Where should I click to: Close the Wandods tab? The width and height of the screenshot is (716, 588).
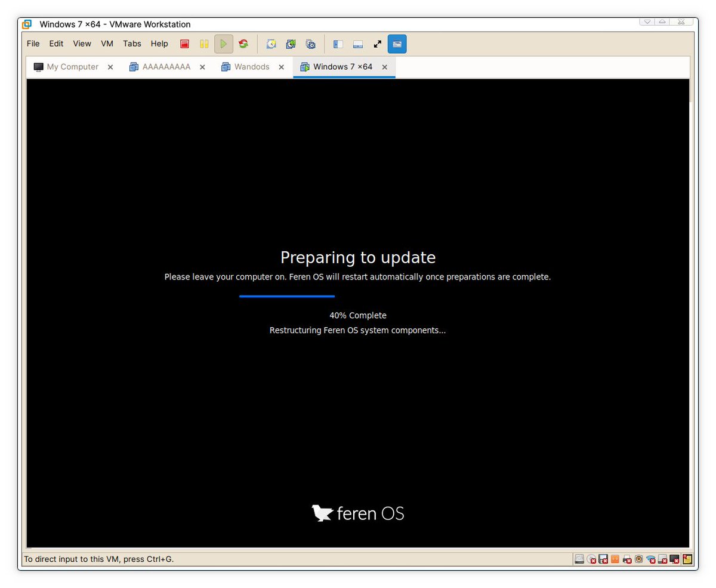(282, 67)
